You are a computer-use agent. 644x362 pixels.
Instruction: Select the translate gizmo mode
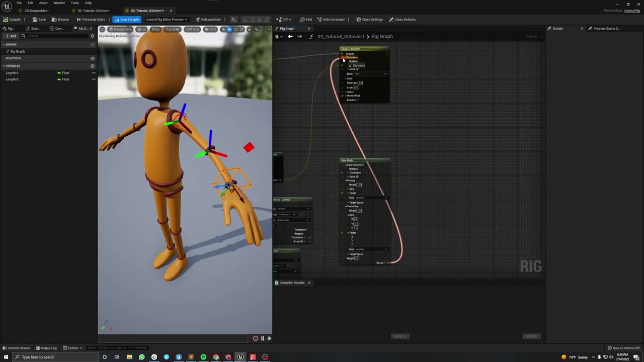(x=229, y=29)
